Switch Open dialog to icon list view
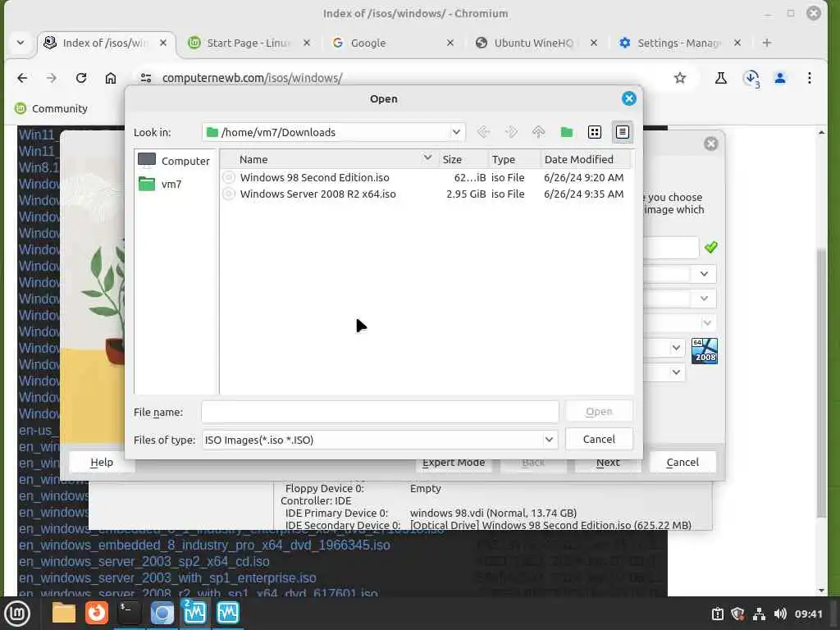This screenshot has height=630, width=840. (594, 132)
